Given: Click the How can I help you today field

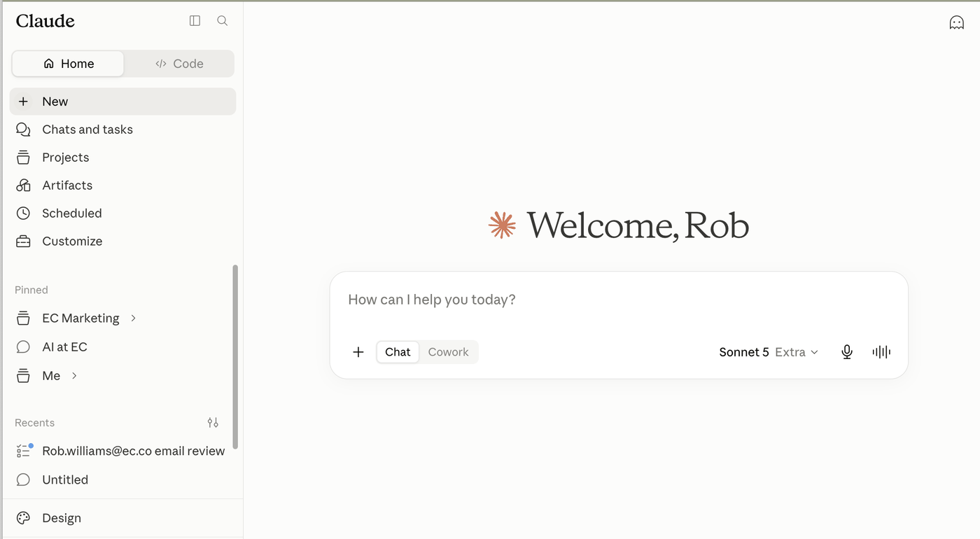Looking at the screenshot, I should tap(619, 300).
